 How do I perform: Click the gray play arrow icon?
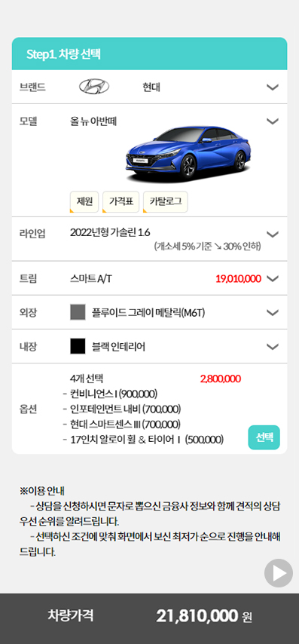tap(279, 573)
